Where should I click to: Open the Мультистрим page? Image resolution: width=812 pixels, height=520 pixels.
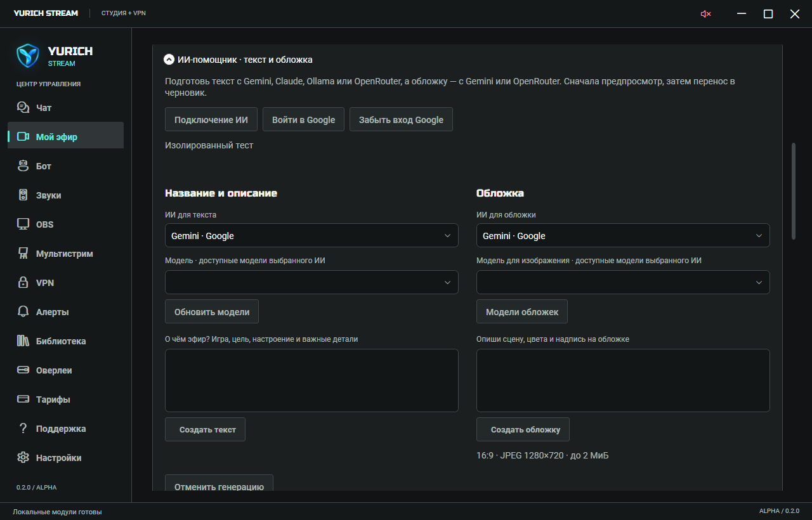click(65, 254)
